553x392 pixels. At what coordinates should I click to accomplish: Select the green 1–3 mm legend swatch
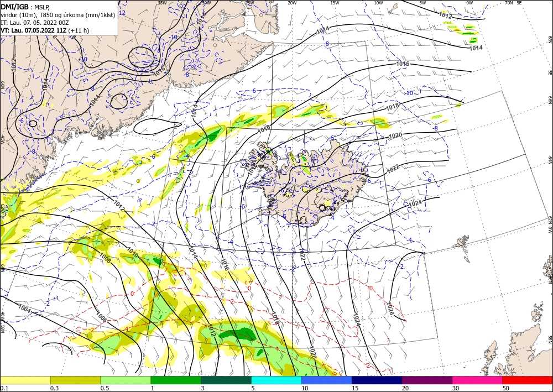pyautogui.click(x=176, y=380)
